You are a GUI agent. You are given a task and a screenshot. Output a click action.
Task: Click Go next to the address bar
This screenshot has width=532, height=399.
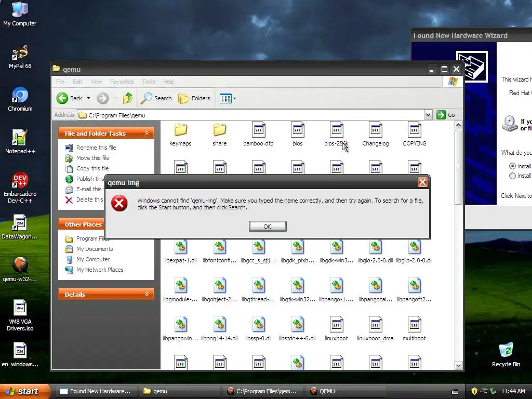(446, 115)
